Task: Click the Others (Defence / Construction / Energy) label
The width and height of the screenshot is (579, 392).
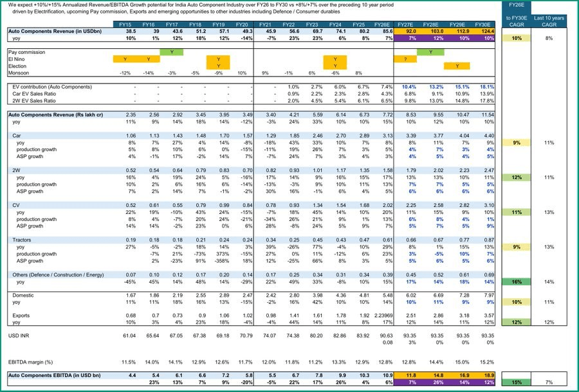Action: pyautogui.click(x=58, y=275)
